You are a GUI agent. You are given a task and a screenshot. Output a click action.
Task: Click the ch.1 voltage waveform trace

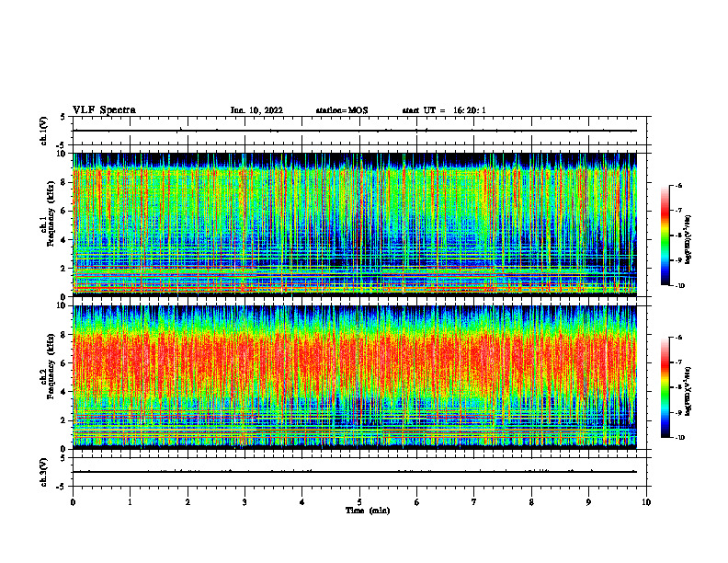(355, 131)
